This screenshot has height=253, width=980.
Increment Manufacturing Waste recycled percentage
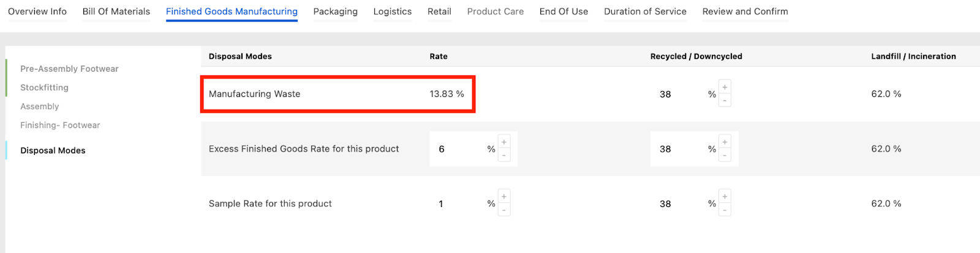coord(725,88)
